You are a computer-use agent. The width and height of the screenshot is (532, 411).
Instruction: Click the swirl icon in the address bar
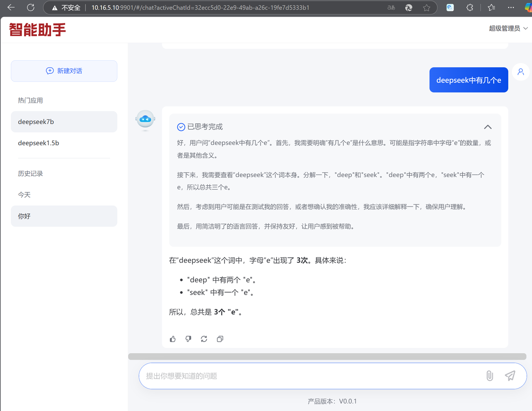[x=409, y=7]
